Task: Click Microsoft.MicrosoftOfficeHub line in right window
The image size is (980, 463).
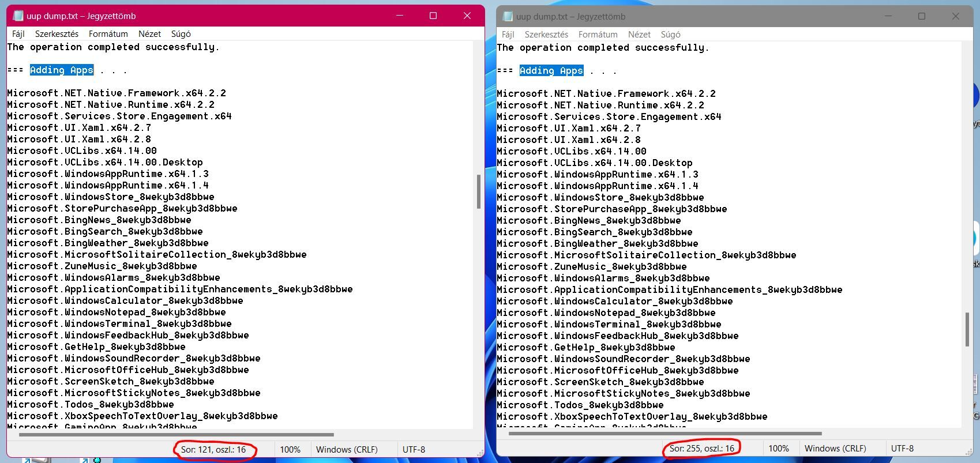Action: click(x=618, y=370)
